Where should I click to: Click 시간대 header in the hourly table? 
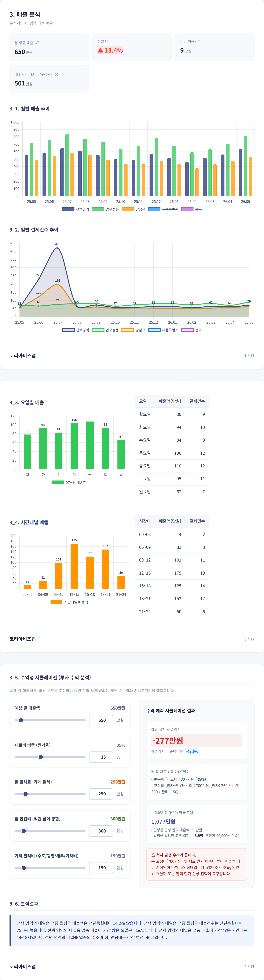[x=145, y=521]
